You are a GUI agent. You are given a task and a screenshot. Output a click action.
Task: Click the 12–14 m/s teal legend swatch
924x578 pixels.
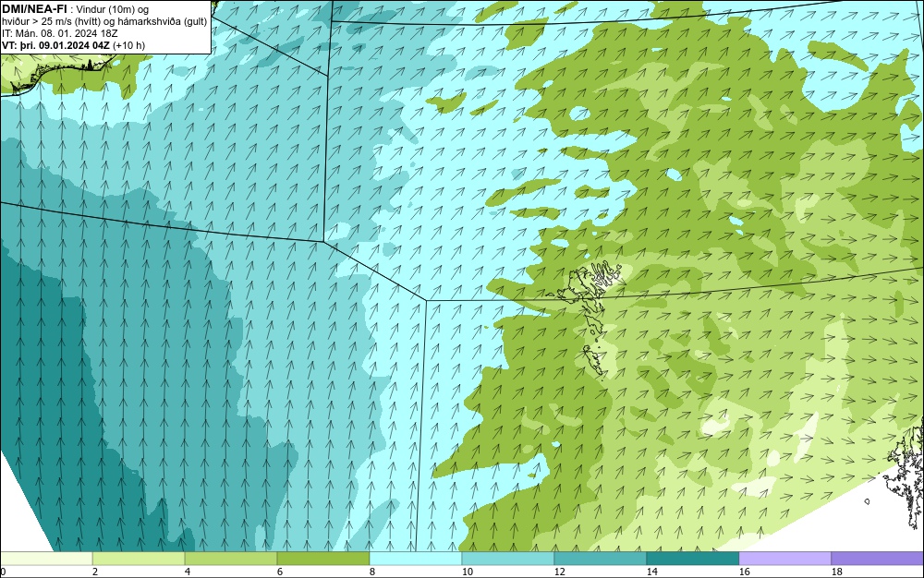[600, 558]
